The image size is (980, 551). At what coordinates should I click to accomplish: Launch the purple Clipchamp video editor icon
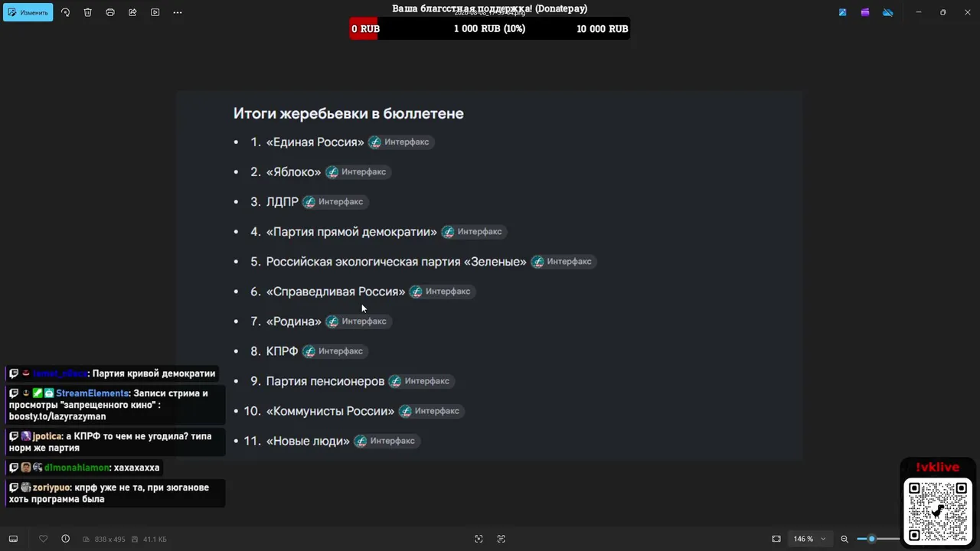pos(865,12)
